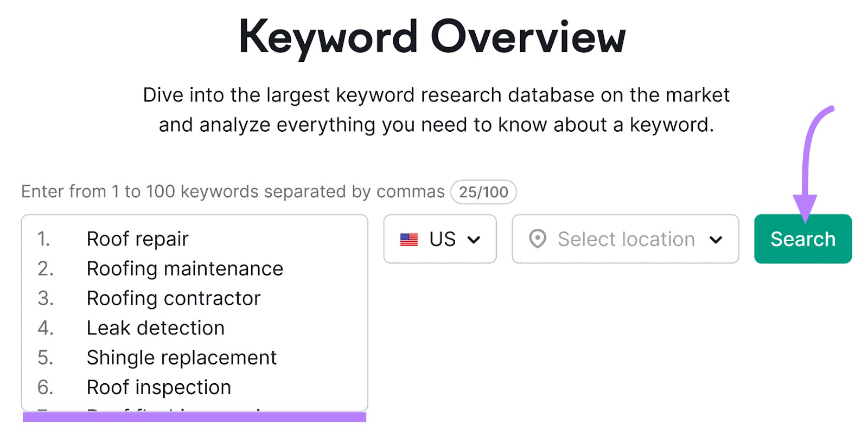Open the Select location dropdown arrow
This screenshot has height=438, width=868.
coord(716,240)
